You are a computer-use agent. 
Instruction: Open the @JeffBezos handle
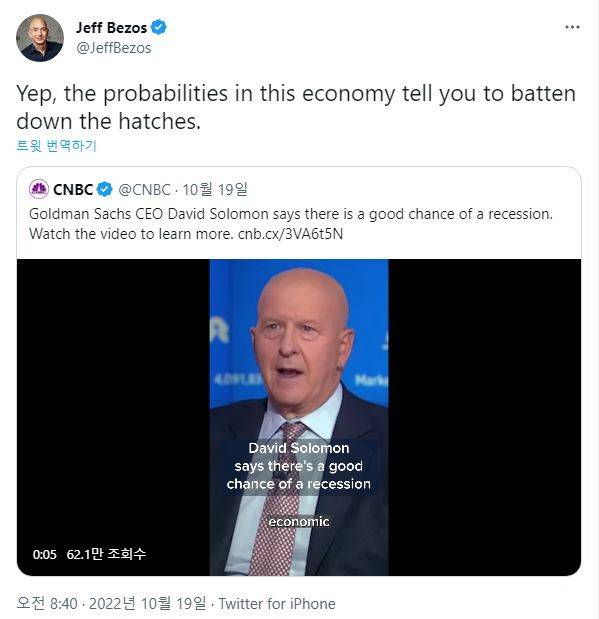(x=114, y=48)
